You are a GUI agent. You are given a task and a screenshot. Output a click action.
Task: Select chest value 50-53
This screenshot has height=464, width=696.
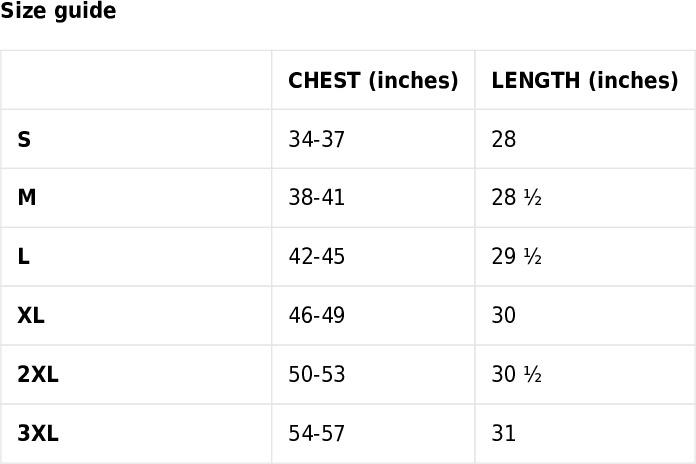316,374
